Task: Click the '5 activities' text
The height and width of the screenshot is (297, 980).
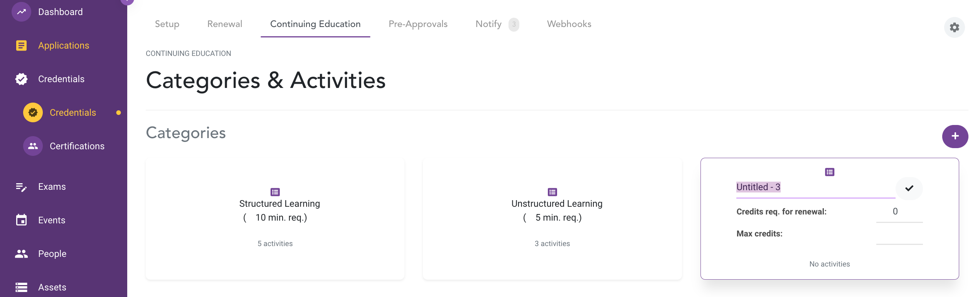Action: [x=275, y=244]
